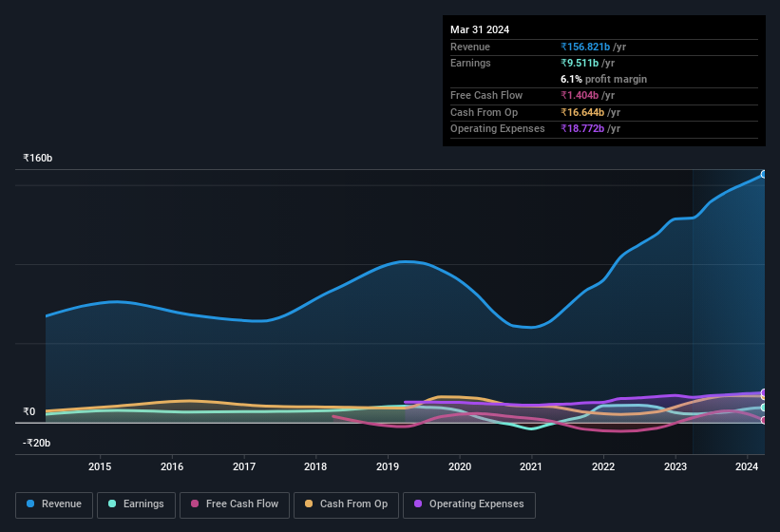Click the ₹0 y-axis label
This screenshot has width=780, height=532.
pyautogui.click(x=29, y=411)
